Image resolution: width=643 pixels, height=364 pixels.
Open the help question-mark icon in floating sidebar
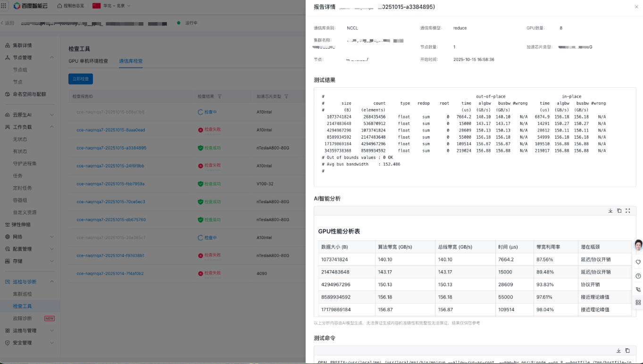coord(638,276)
